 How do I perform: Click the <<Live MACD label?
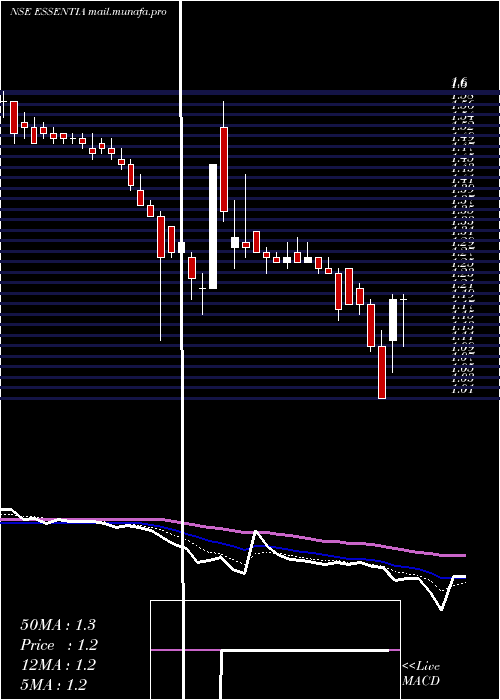click(421, 674)
